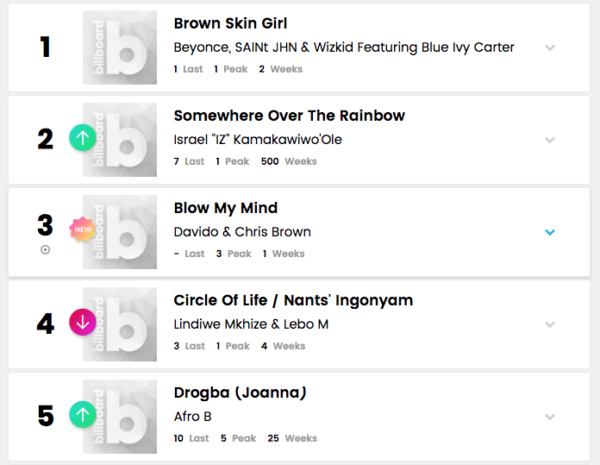600x465 pixels.
Task: Expand Somewhere Over The Rainbow row details
Action: click(549, 140)
